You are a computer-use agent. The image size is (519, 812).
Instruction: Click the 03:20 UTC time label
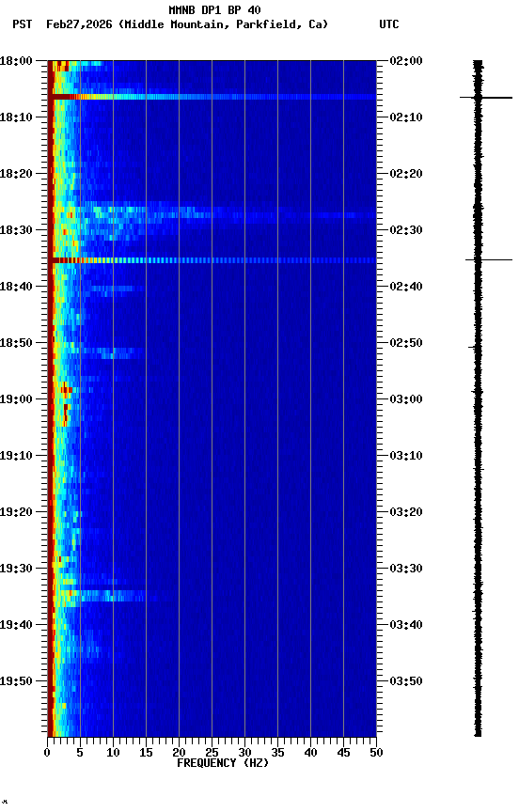coord(406,512)
